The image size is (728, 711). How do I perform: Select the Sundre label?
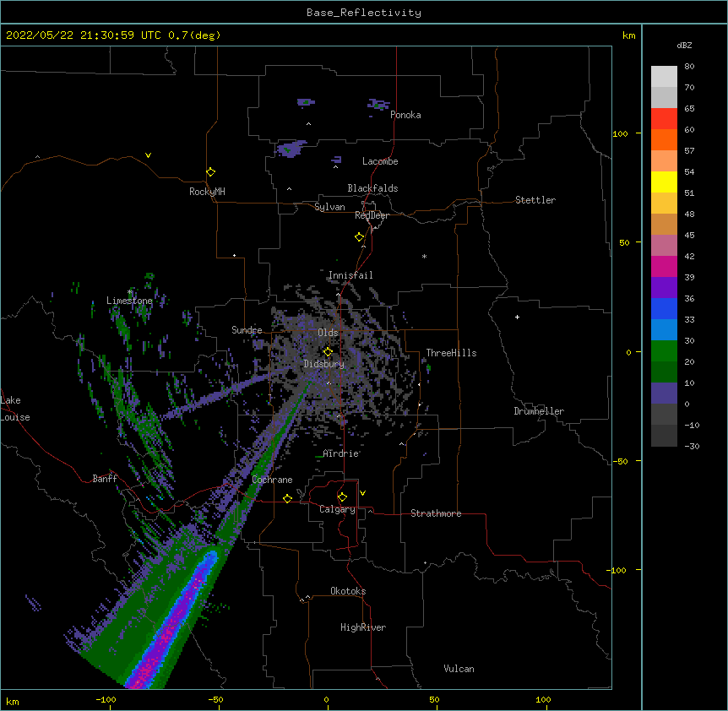click(x=247, y=330)
